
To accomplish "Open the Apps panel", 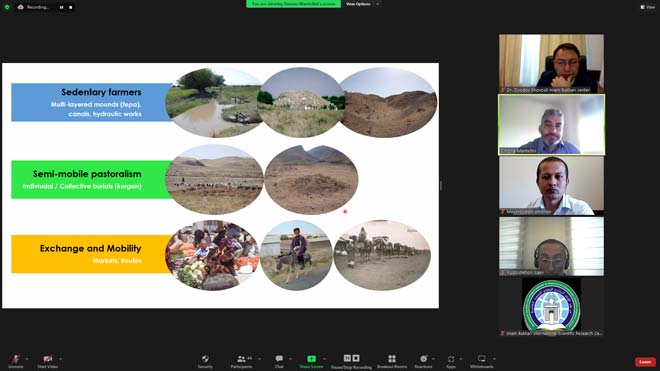I will (451, 361).
